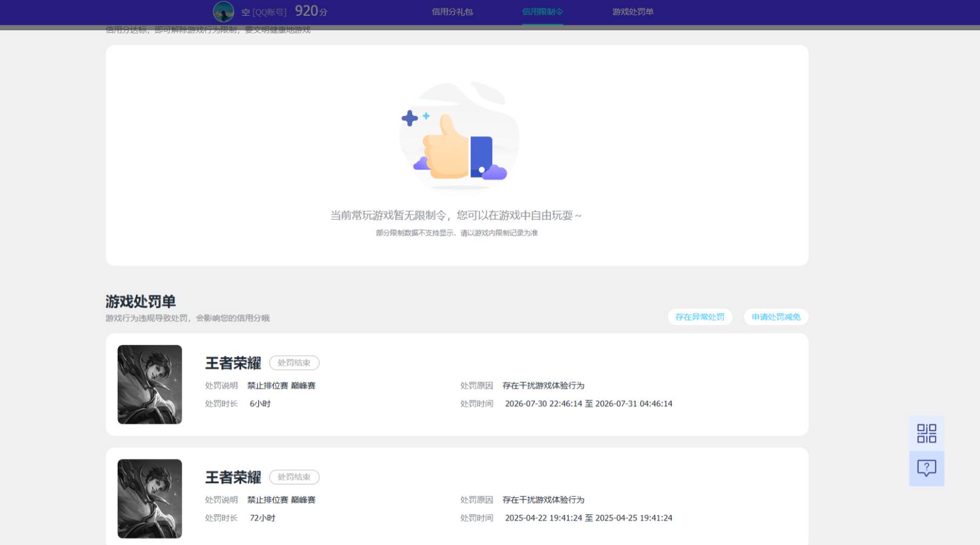Click 处罚结束 badge on 72小时 penalty card
This screenshot has width=980, height=545.
pyautogui.click(x=294, y=477)
